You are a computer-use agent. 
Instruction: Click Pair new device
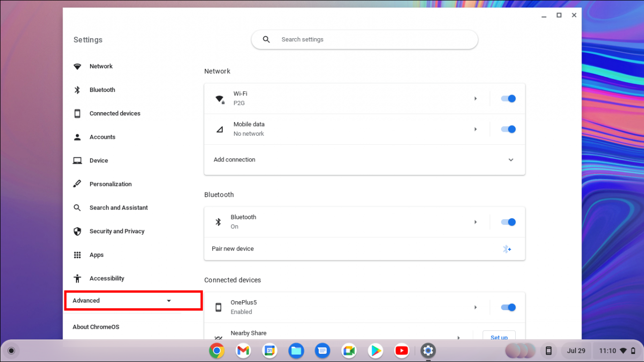tap(232, 248)
